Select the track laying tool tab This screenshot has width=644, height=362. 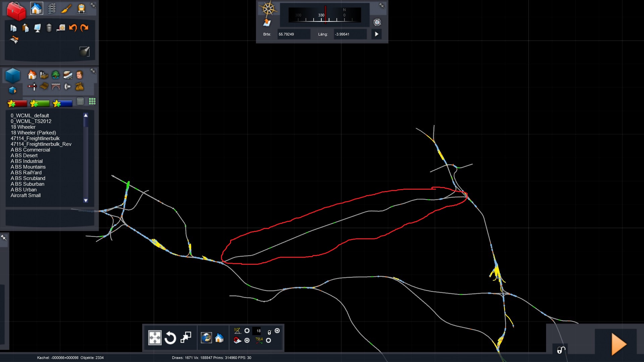pos(52,8)
